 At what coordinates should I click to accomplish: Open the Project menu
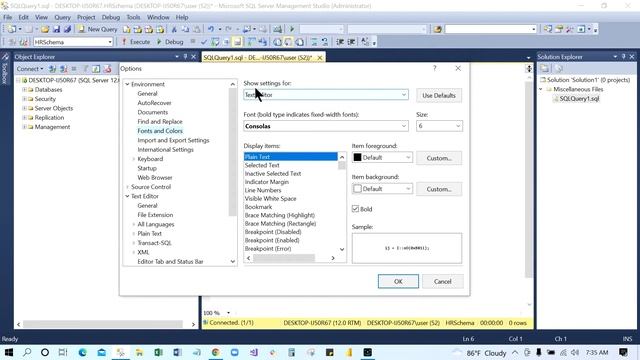point(86,17)
